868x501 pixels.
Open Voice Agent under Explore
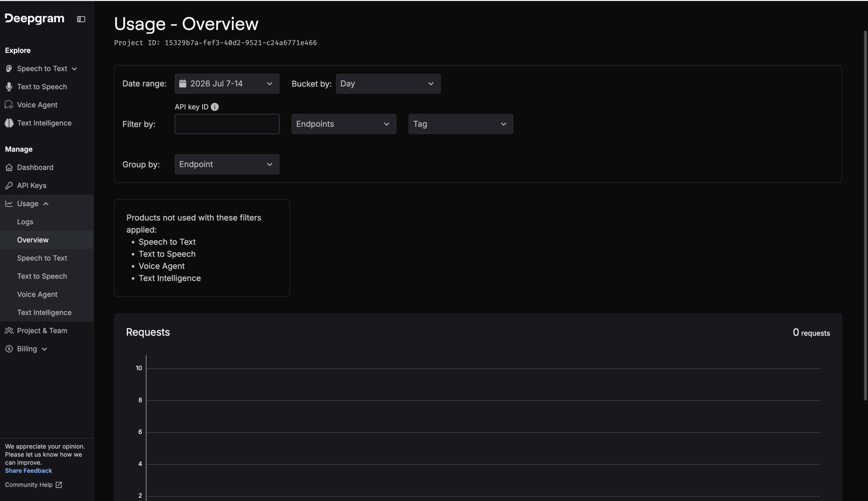(37, 105)
